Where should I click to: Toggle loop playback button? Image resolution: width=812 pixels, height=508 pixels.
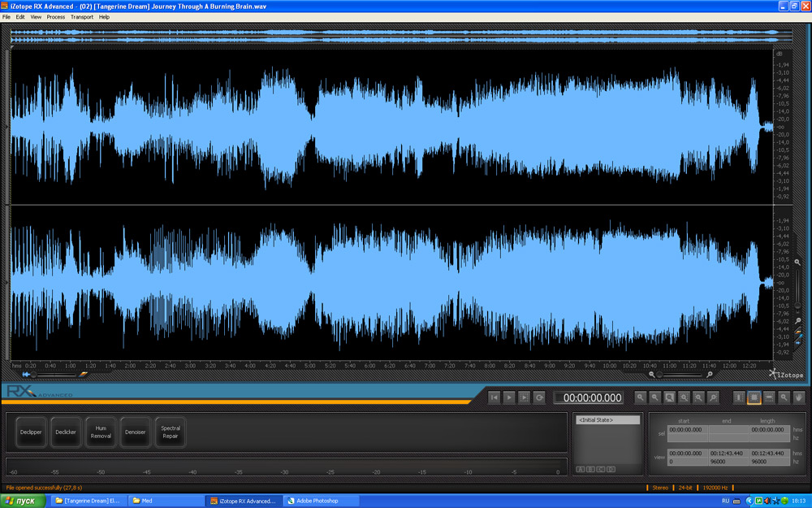(x=539, y=397)
